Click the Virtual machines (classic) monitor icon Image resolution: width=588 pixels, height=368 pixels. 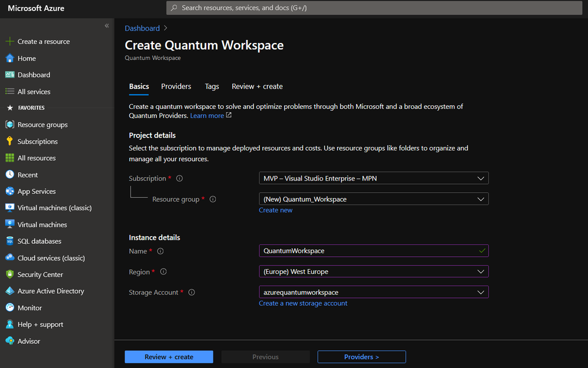[10, 208]
